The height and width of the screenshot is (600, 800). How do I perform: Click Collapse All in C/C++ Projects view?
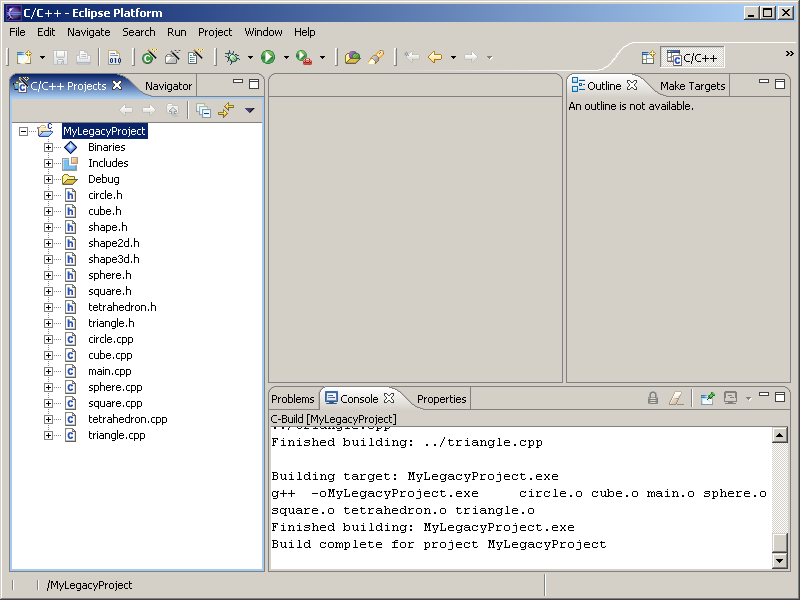tap(203, 110)
